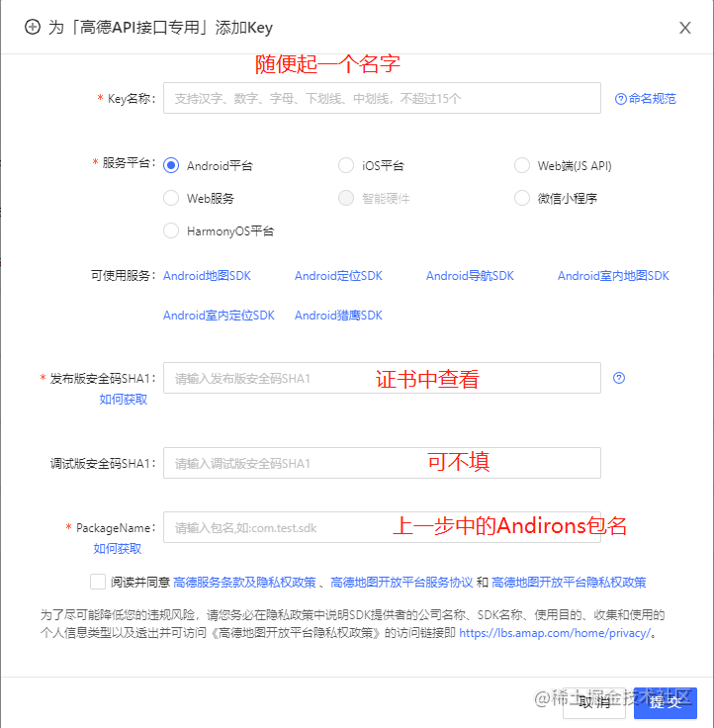Choose the Web端(JS API) radio option
Screen dimensions: 714x728
coord(522,165)
